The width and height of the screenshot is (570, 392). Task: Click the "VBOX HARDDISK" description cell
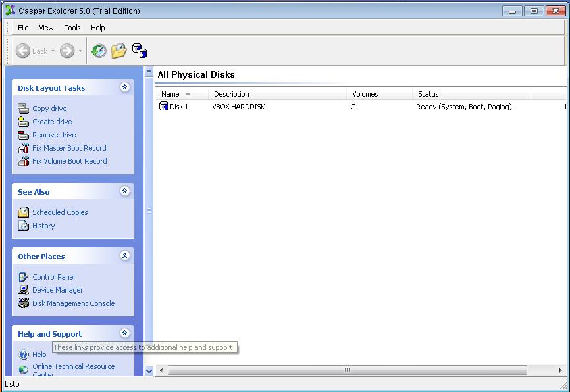[238, 107]
